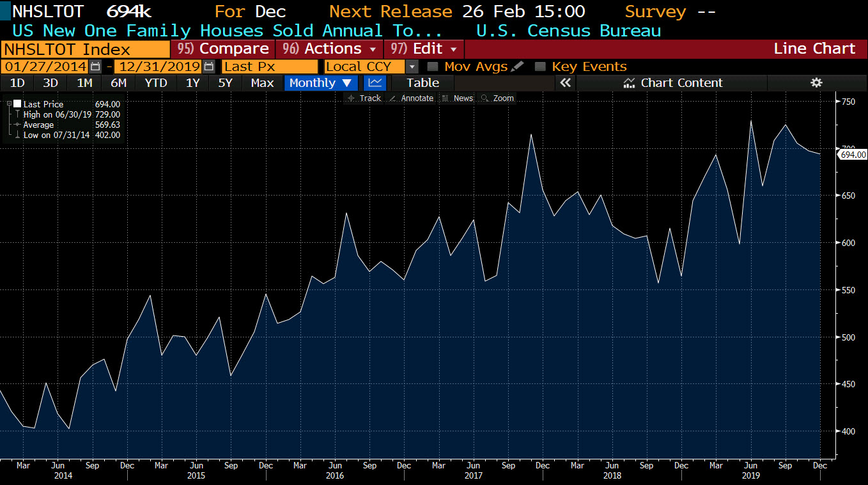Screen dimensions: 868x485
Task: Click the 750 y-axis label
Action: pos(849,101)
